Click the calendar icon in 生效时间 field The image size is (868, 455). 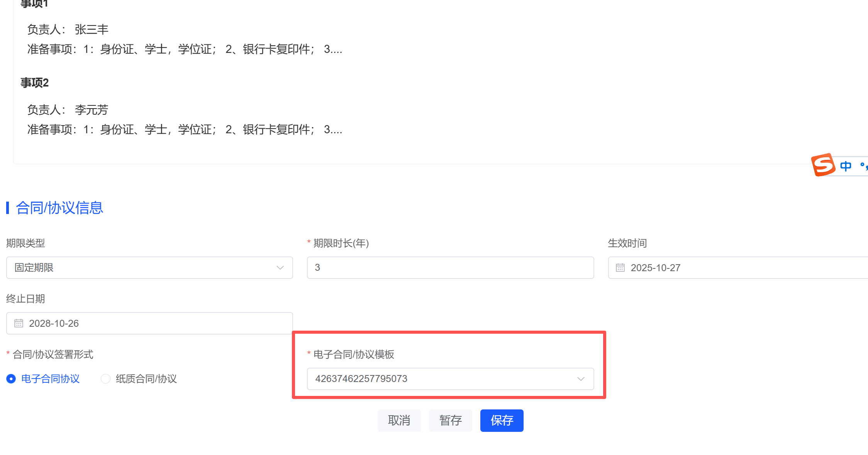click(x=620, y=268)
